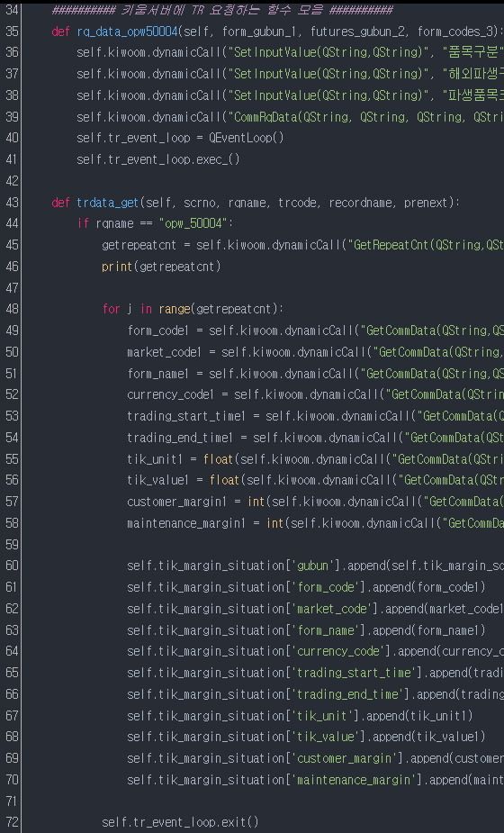Click the function name trdata_get
Screen dimensions: 504x833
(108, 203)
